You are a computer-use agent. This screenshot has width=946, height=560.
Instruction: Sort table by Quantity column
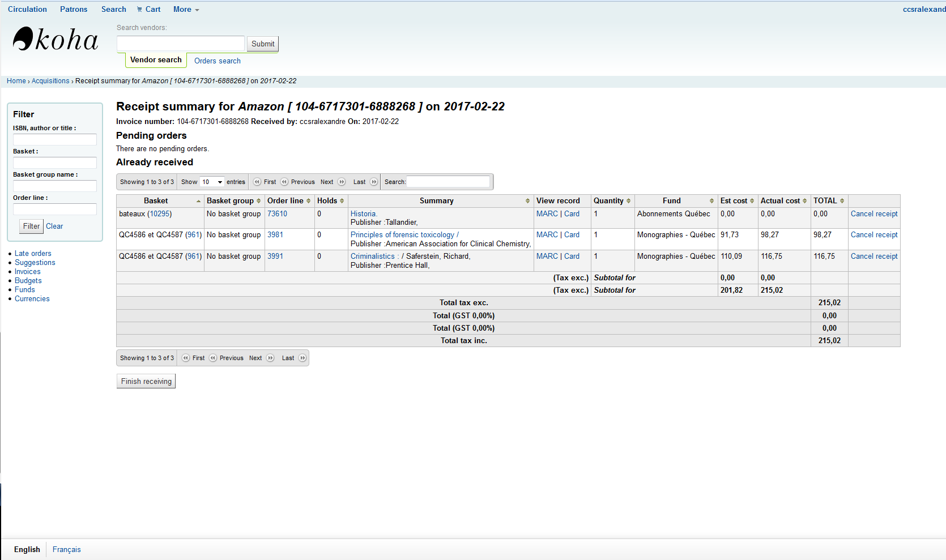point(612,201)
